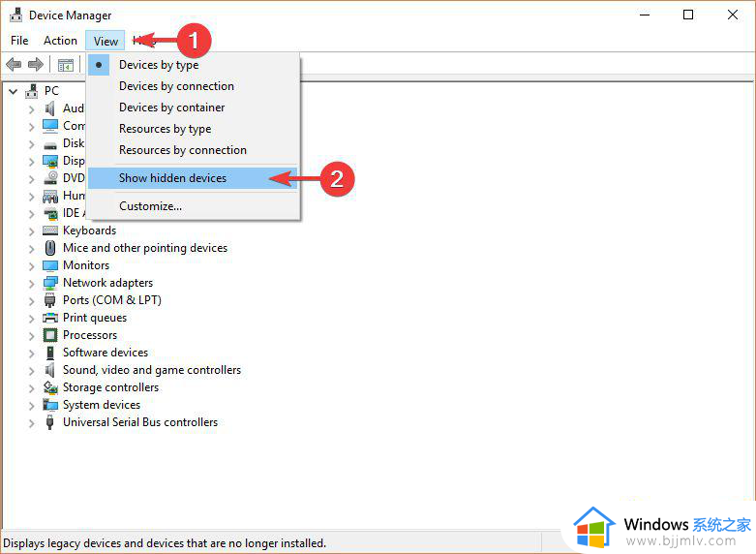Viewport: 756px width, 554px height.
Task: Select the Print queues label
Action: [x=95, y=318]
